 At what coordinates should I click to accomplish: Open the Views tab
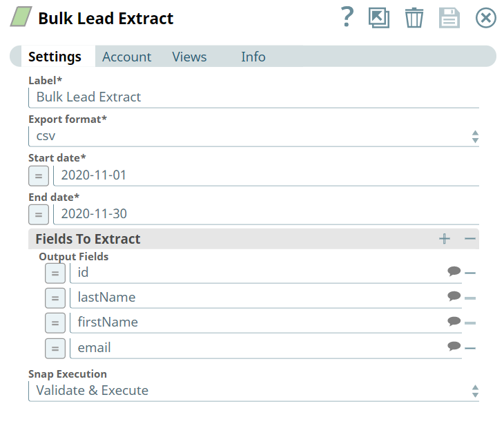[189, 57]
